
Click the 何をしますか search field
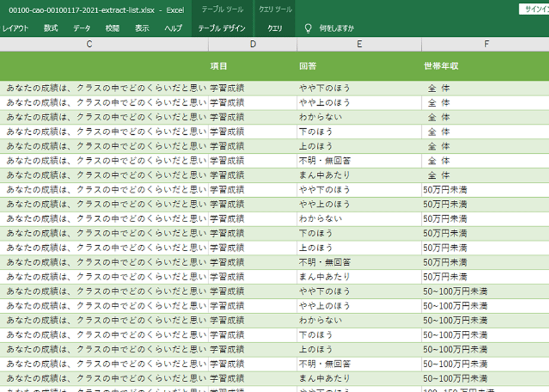(336, 29)
